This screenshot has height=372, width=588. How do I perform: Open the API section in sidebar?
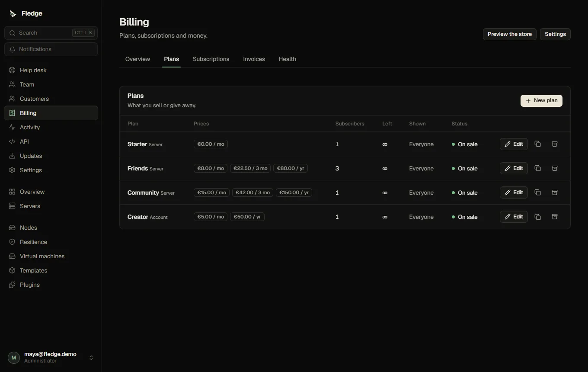click(x=51, y=141)
